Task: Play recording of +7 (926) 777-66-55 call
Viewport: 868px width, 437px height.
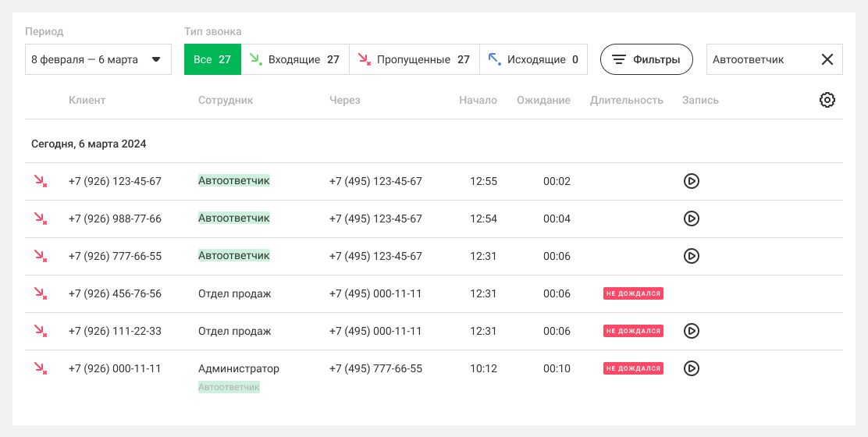Action: click(691, 256)
